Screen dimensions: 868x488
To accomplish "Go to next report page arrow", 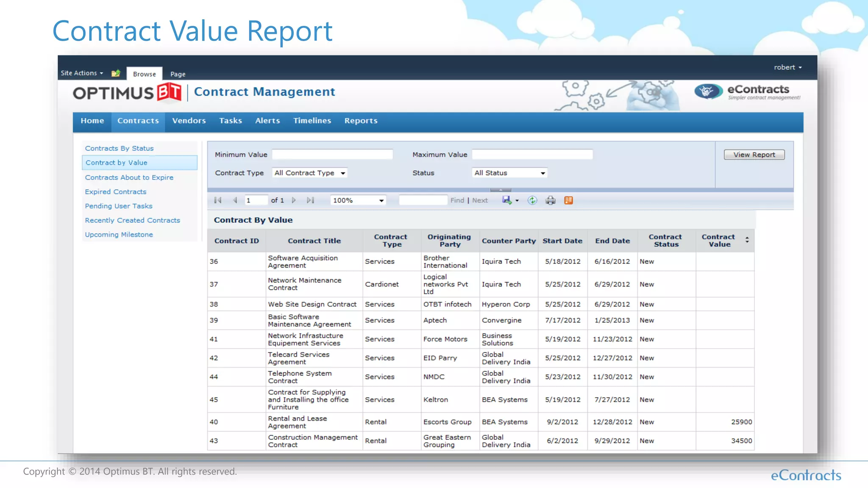I will click(x=294, y=200).
